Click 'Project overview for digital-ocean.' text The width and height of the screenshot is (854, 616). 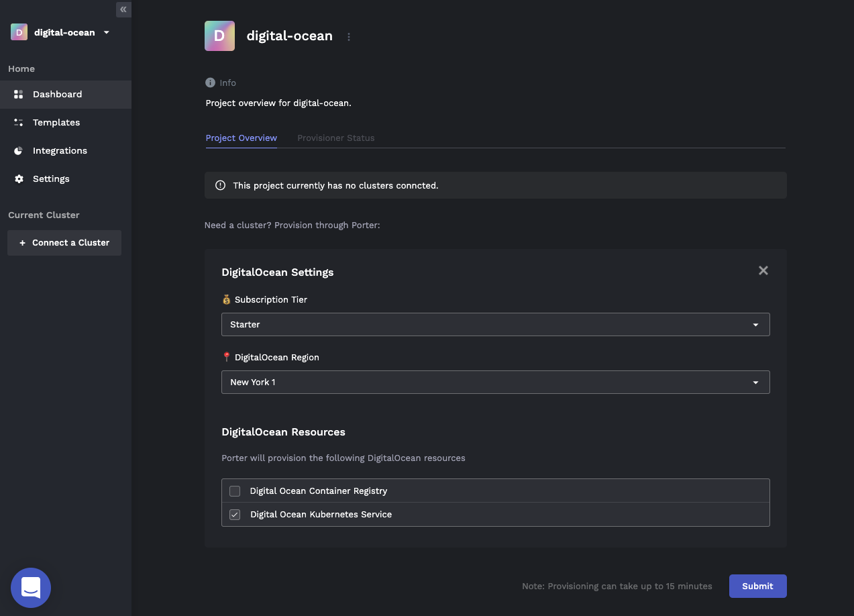pos(278,103)
